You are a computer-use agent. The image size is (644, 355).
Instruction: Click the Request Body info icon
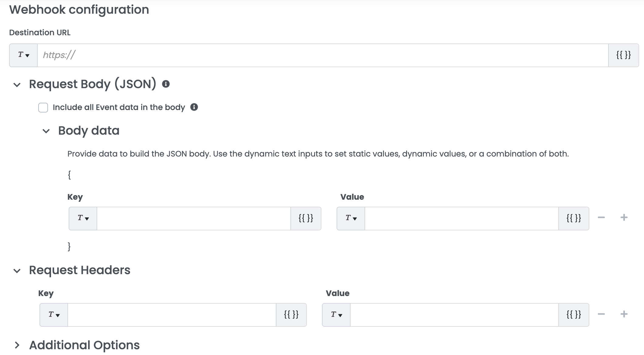[x=166, y=84]
